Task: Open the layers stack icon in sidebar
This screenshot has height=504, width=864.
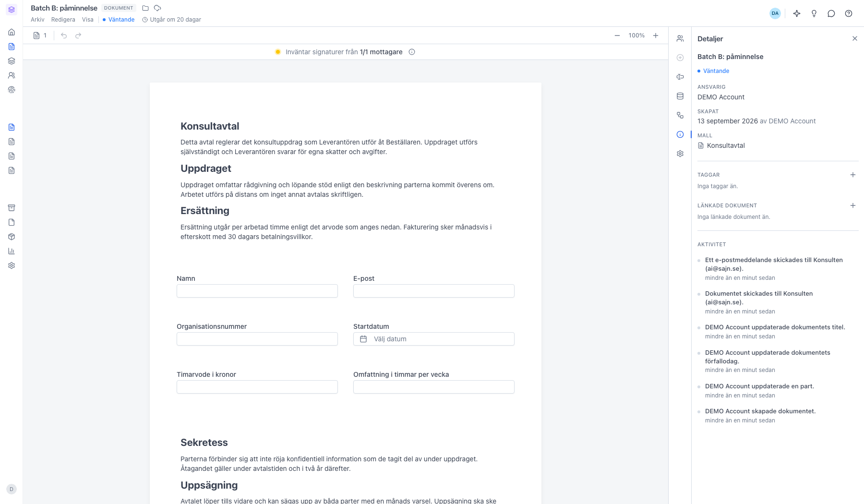Action: [12, 61]
